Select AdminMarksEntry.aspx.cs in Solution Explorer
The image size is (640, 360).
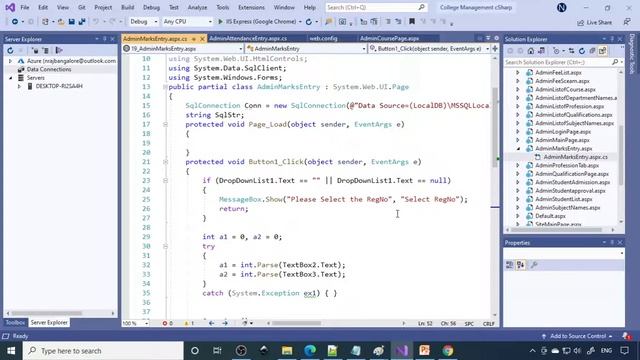(576, 157)
